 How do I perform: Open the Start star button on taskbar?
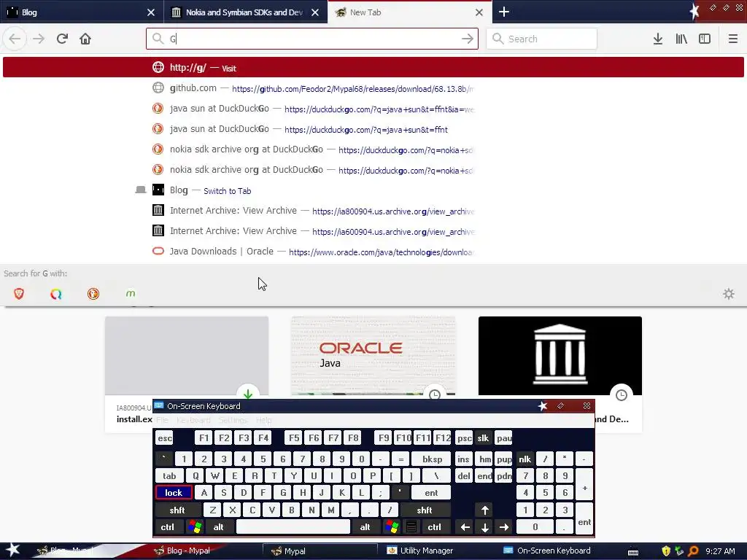coord(12,551)
